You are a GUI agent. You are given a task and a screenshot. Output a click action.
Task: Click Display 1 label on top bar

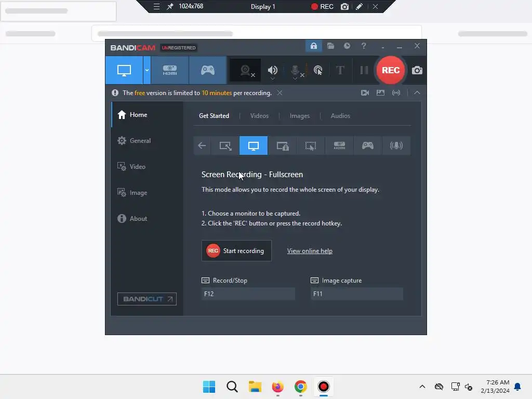click(x=263, y=6)
